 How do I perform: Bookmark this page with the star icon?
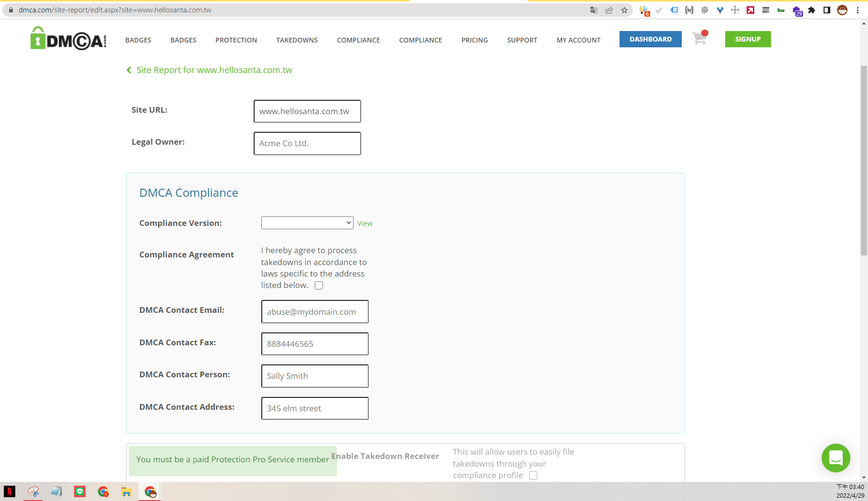tap(624, 10)
